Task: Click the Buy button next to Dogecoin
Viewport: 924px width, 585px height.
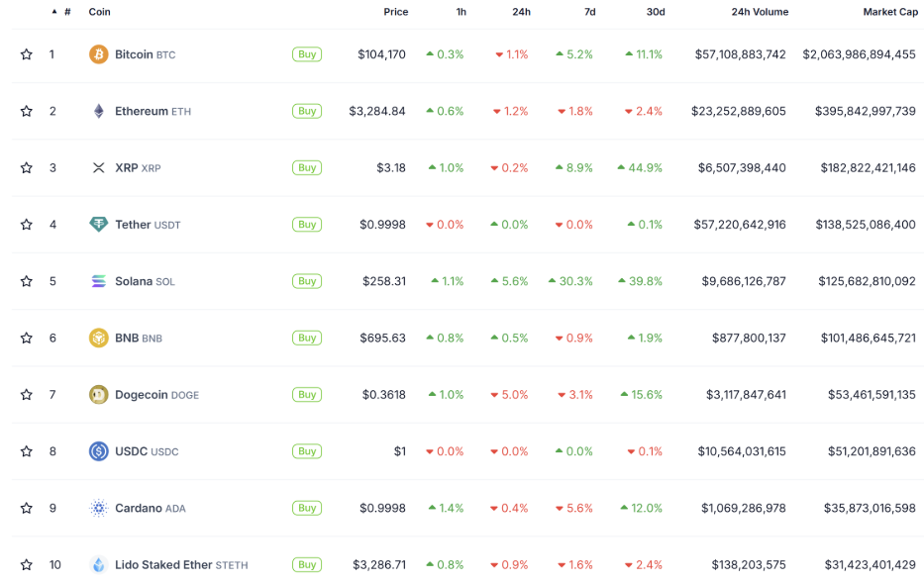Action: click(307, 395)
